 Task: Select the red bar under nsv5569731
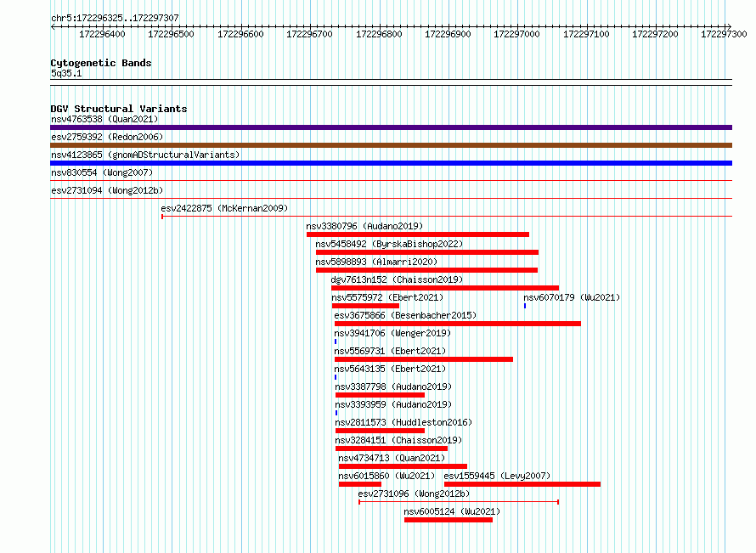pyautogui.click(x=424, y=359)
